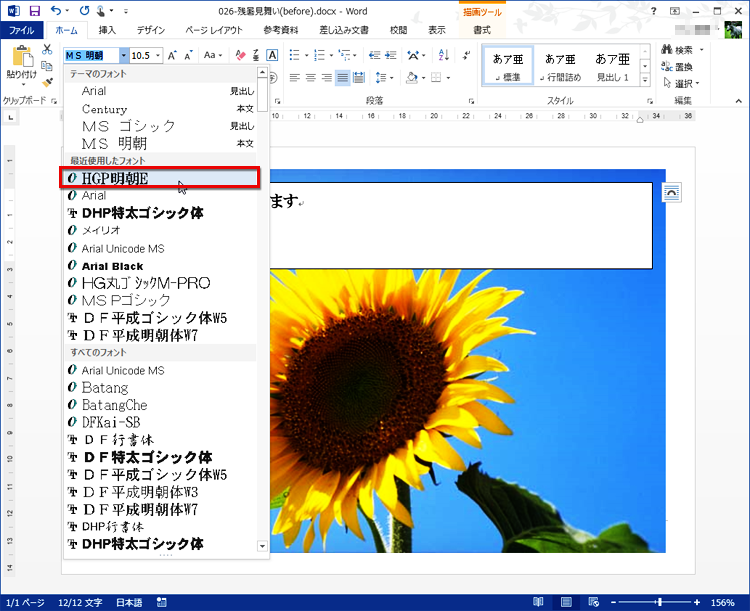
Task: Open the font name dropdown arrow
Action: [124, 56]
